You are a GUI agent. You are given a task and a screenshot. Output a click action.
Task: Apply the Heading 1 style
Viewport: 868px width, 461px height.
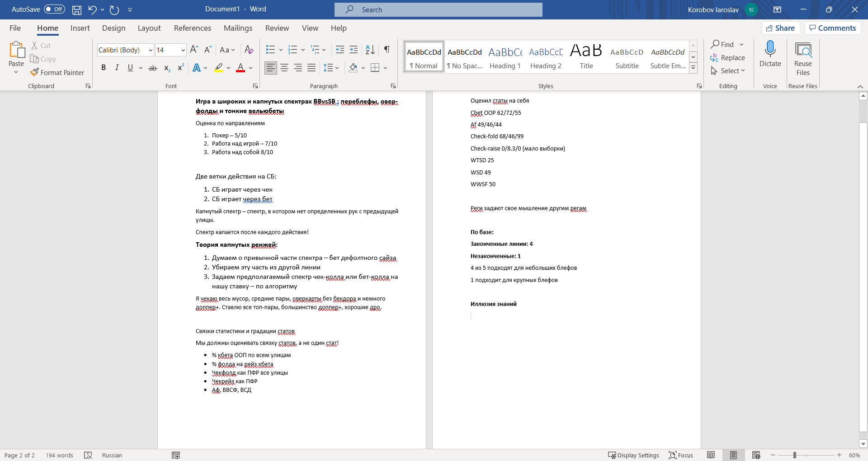tap(505, 56)
